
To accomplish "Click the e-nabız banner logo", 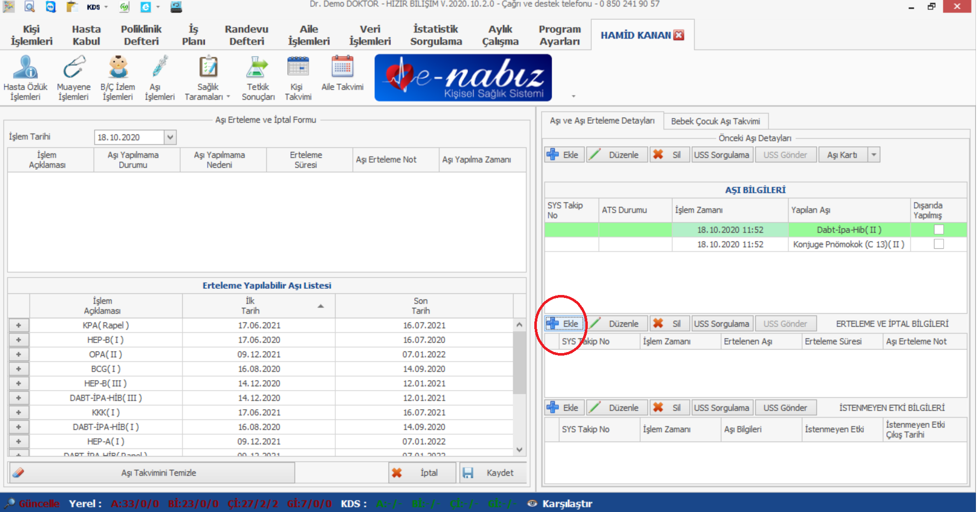I will point(462,78).
